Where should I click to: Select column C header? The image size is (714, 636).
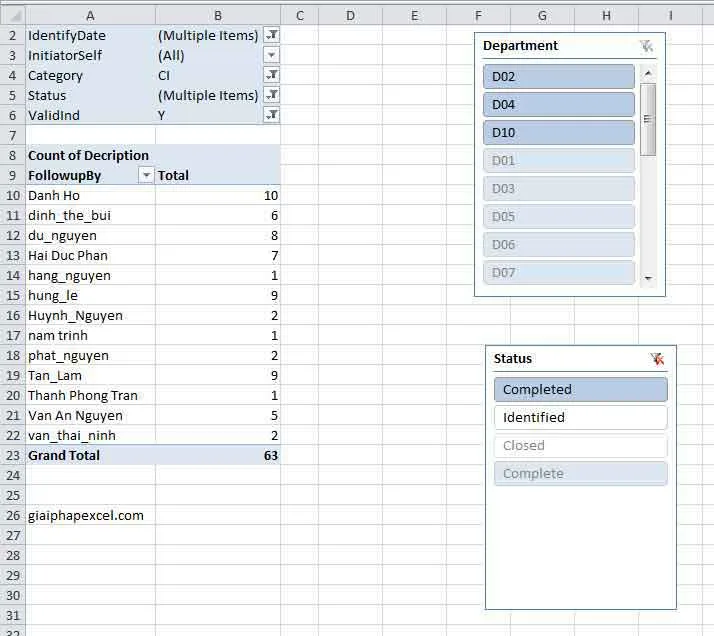click(x=300, y=15)
